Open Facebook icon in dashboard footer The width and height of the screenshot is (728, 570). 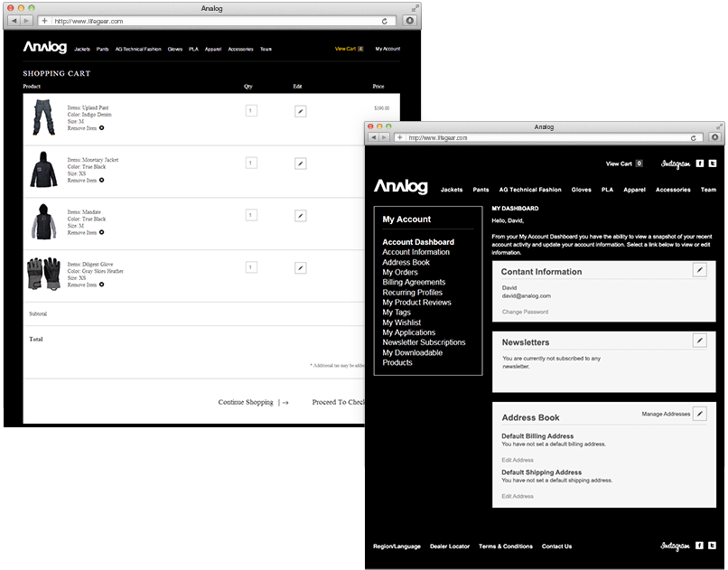(699, 546)
